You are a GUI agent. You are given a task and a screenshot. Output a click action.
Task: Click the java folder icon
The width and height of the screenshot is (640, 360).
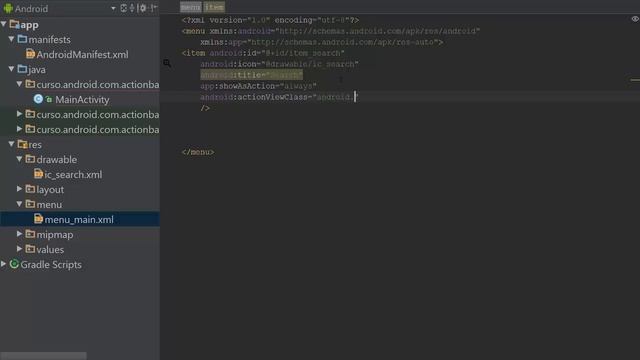coord(22,69)
